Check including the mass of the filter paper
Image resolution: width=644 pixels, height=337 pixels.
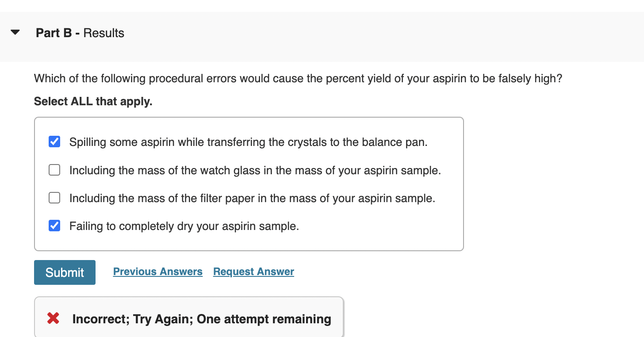tap(54, 198)
